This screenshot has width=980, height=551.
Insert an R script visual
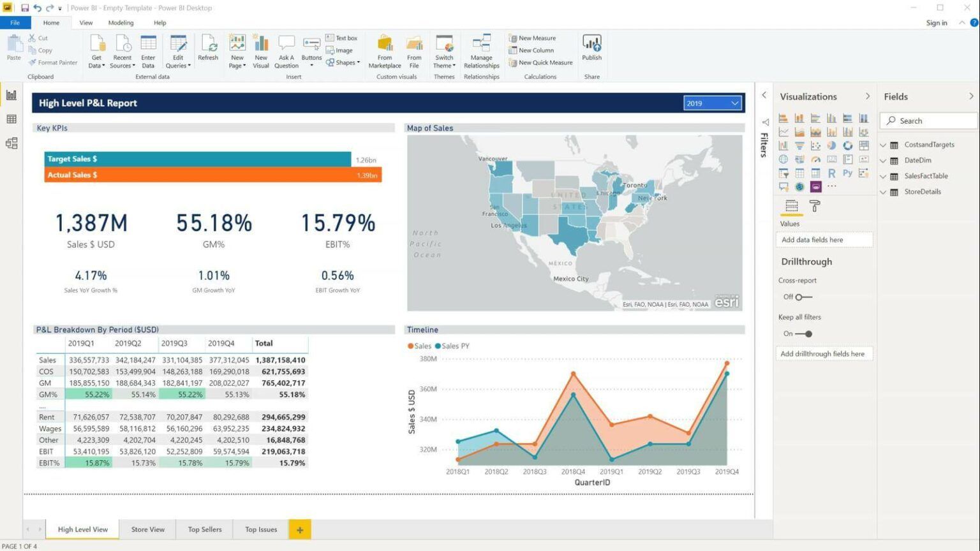[x=831, y=173]
